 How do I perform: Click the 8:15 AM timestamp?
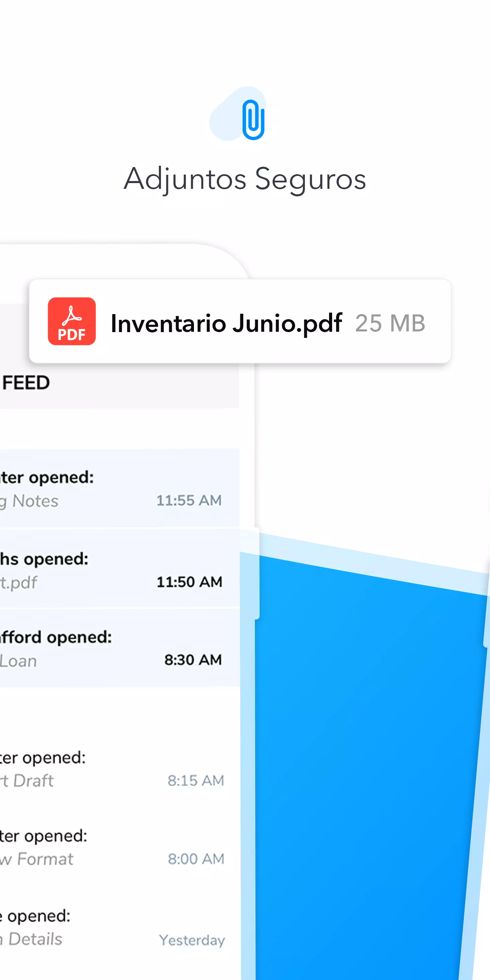196,781
